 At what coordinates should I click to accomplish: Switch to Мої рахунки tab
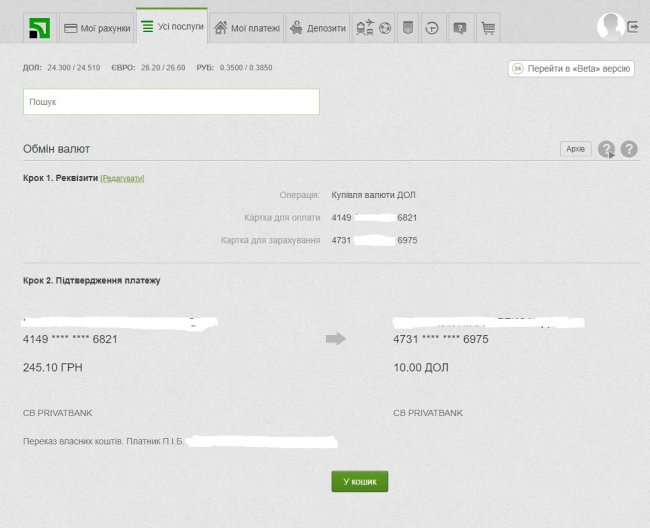coord(97,29)
